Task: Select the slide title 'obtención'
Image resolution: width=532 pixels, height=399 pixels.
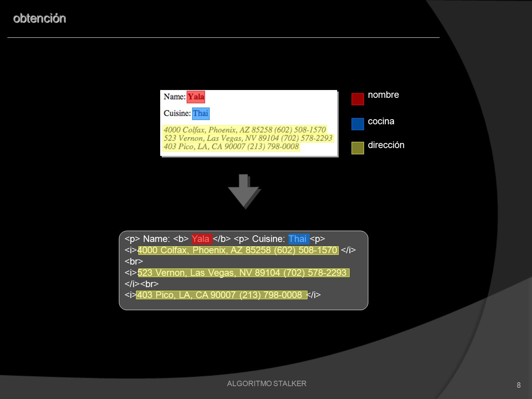Action: tap(39, 18)
